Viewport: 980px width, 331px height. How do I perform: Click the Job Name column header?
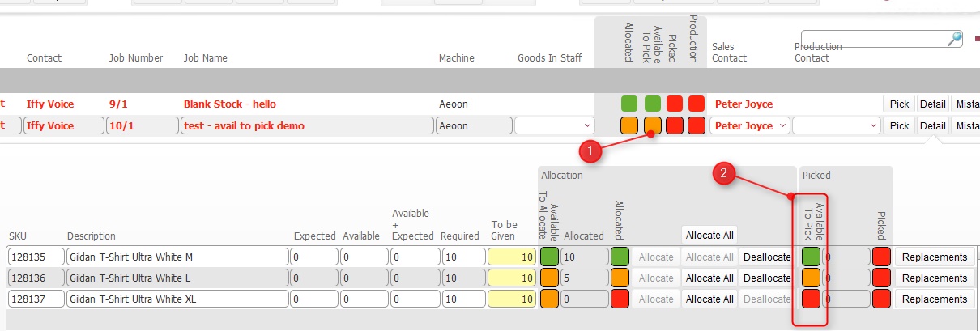(206, 58)
